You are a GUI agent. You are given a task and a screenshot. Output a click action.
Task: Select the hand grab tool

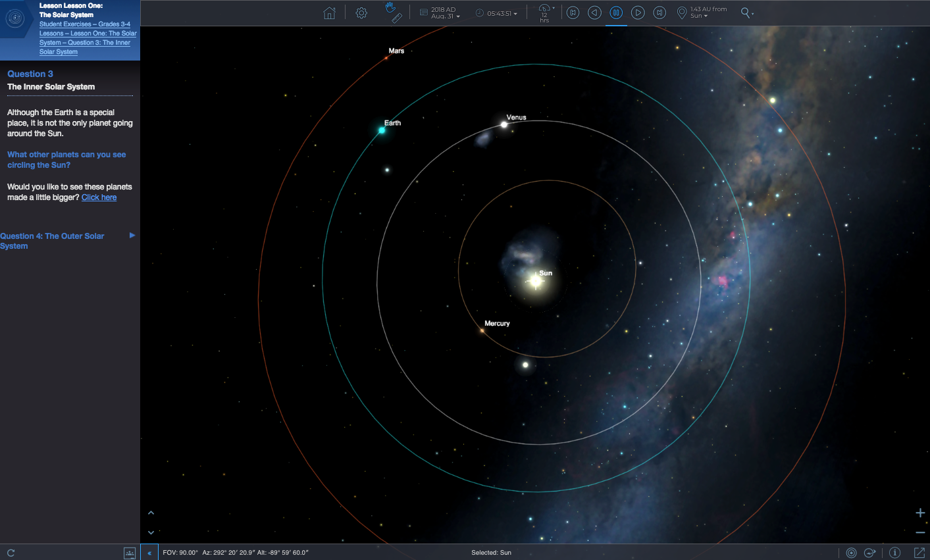pos(390,7)
